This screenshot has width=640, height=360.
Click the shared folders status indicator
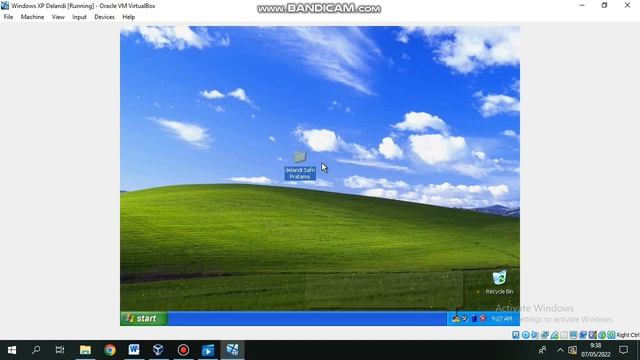pos(564,335)
